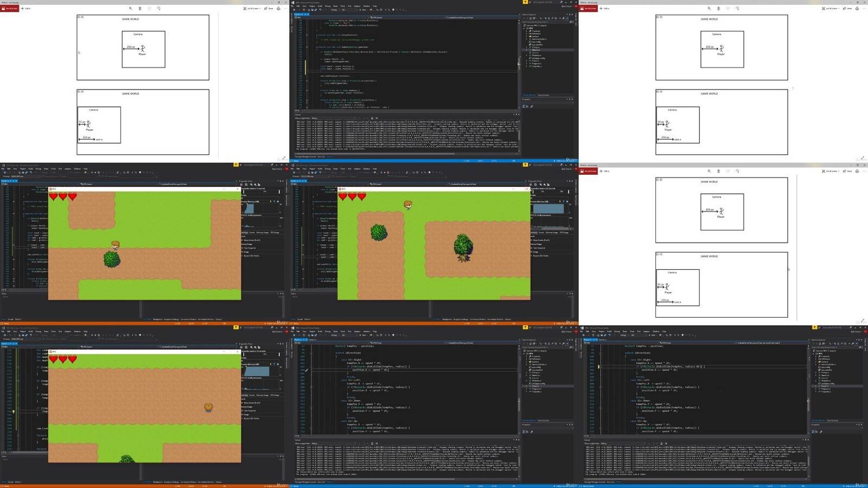
Task: Click the zoom magnifier icon in top-left Photos window
Action: (x=130, y=8)
